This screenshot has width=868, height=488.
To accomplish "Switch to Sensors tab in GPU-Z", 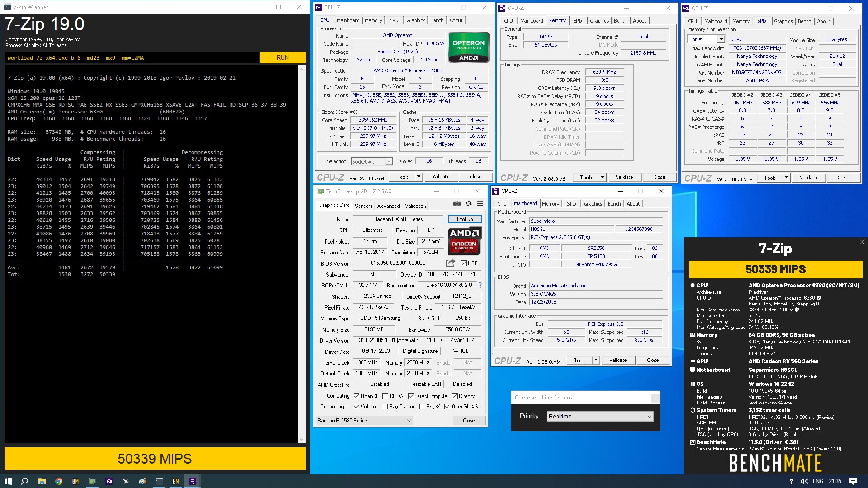I will coord(363,206).
